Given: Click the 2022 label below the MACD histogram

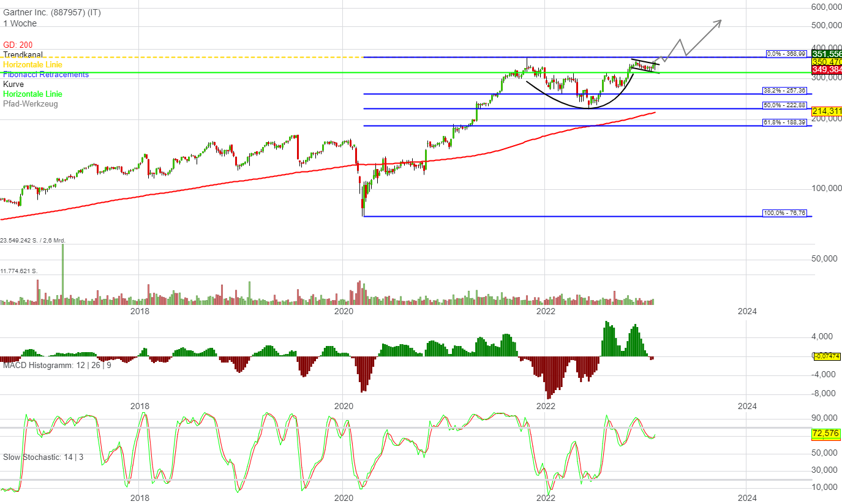Looking at the screenshot, I should coord(546,406).
